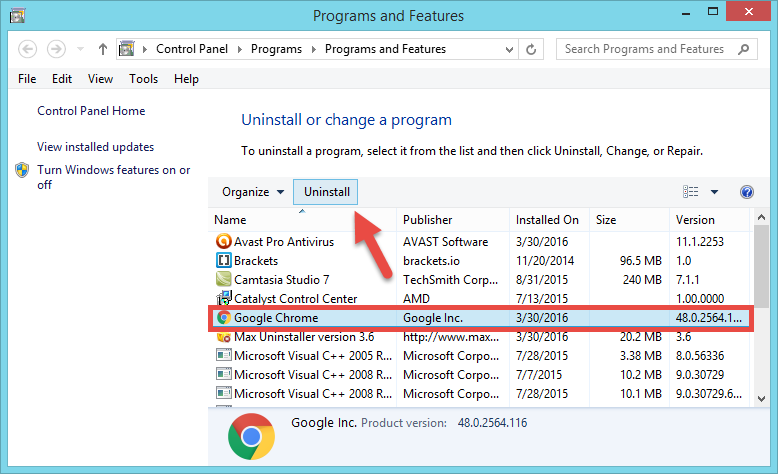This screenshot has width=778, height=474.
Task: Sort by the Size column header
Action: click(629, 220)
